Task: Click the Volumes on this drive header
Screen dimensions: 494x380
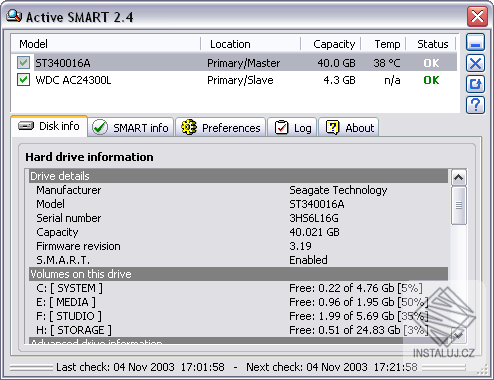Action: pyautogui.click(x=238, y=274)
